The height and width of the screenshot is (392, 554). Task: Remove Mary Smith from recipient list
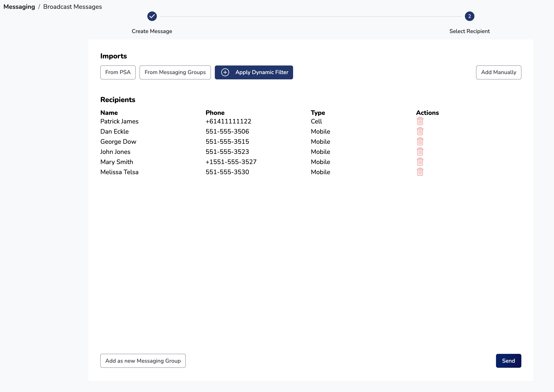point(420,162)
